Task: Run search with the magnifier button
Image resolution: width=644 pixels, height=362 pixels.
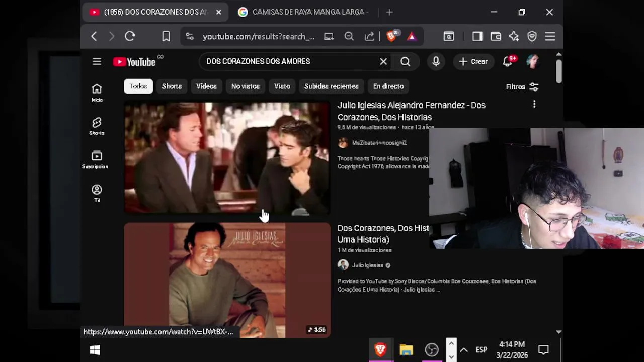Action: tap(405, 61)
